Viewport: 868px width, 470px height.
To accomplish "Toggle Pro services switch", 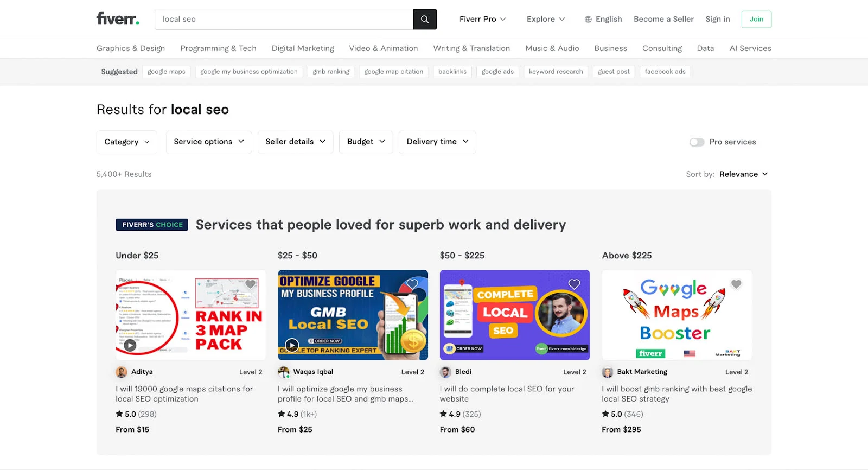I will tap(697, 142).
